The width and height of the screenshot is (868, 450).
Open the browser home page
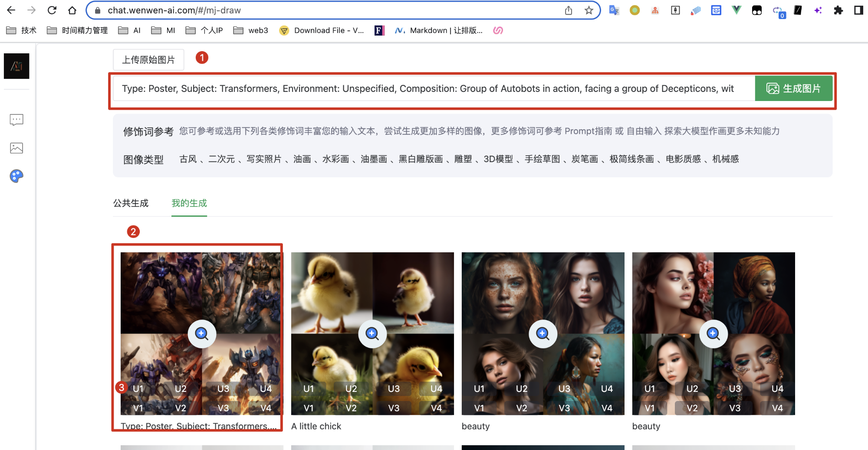pyautogui.click(x=72, y=10)
